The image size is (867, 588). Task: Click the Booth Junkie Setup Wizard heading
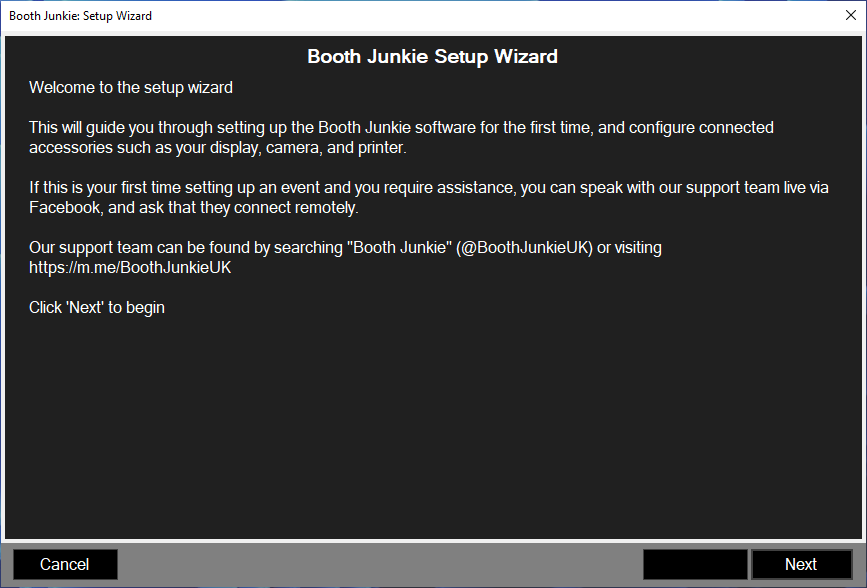[432, 56]
